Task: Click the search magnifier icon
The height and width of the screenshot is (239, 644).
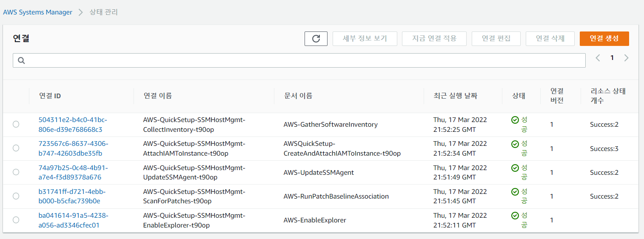Action: 21,60
